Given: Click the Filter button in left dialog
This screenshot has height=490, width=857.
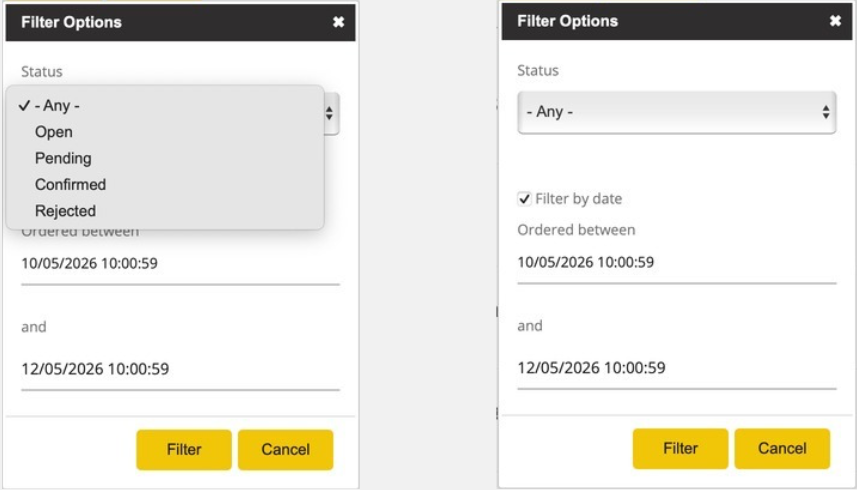Looking at the screenshot, I should [184, 450].
